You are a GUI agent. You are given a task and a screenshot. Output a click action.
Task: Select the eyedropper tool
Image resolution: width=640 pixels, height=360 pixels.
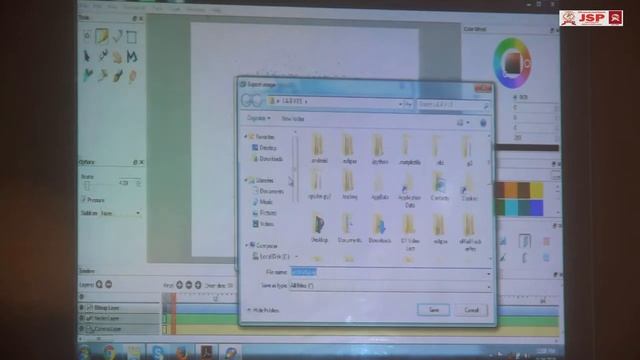click(102, 56)
